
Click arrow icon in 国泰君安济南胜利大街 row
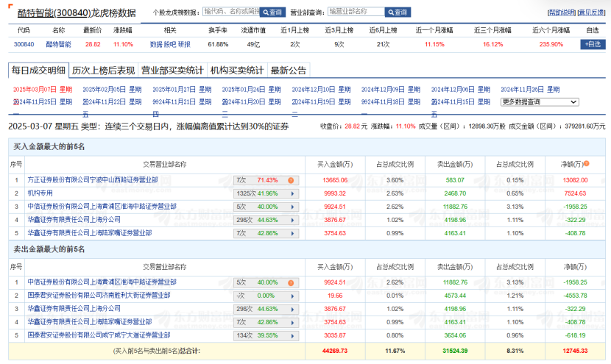pos(291,295)
